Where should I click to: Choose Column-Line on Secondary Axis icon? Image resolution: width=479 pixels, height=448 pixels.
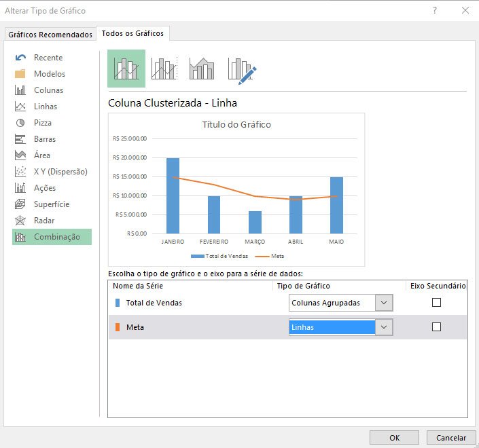coord(164,69)
